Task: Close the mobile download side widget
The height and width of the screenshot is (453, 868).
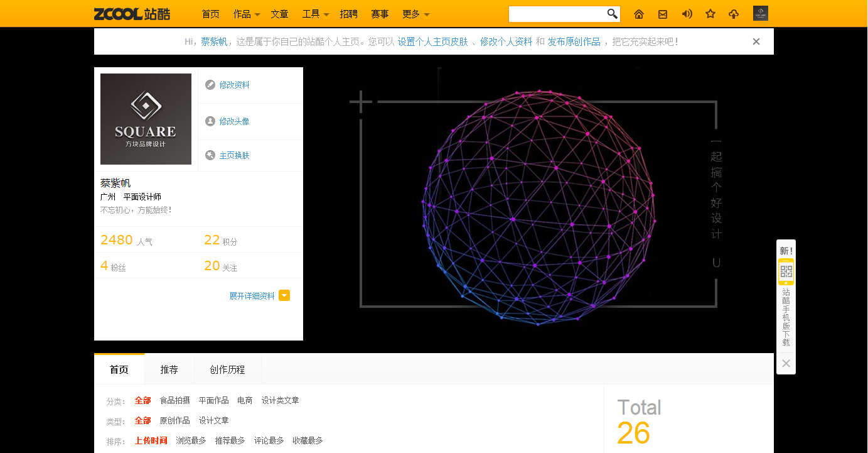Action: point(786,363)
